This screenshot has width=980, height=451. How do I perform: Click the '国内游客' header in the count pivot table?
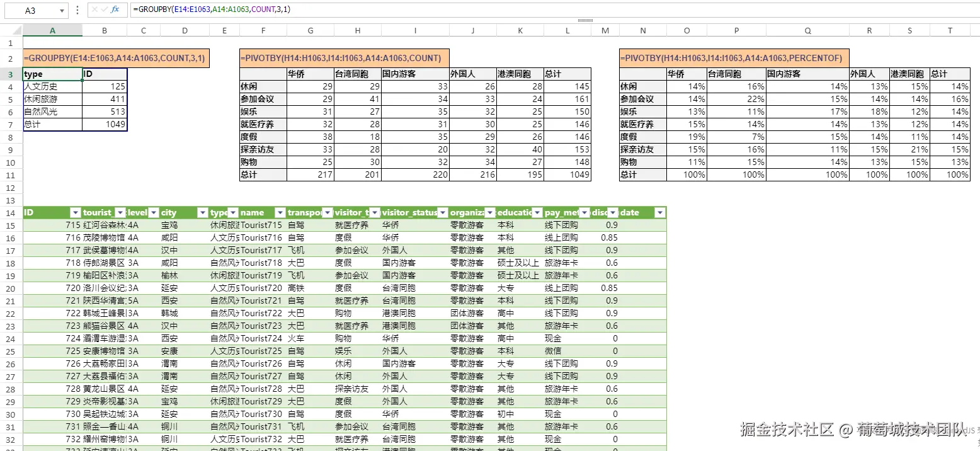(415, 74)
